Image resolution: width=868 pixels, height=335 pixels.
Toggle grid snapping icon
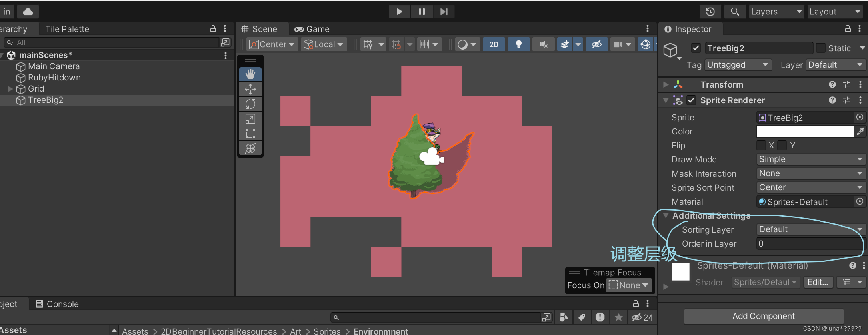[x=396, y=44]
